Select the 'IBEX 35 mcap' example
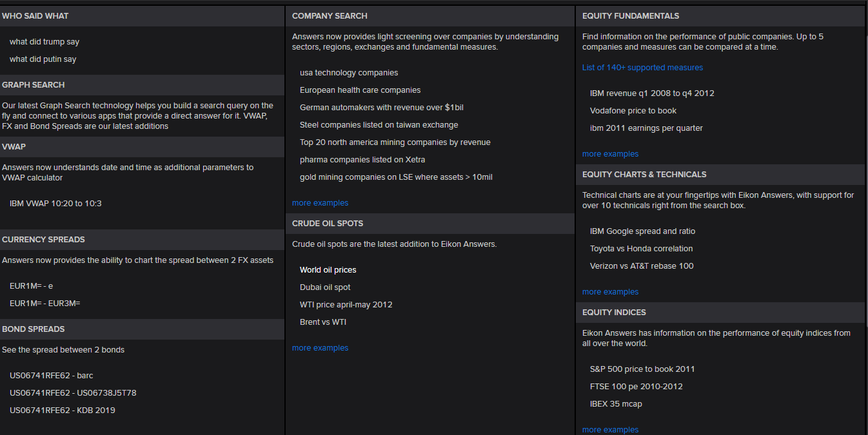The image size is (868, 435). click(616, 404)
